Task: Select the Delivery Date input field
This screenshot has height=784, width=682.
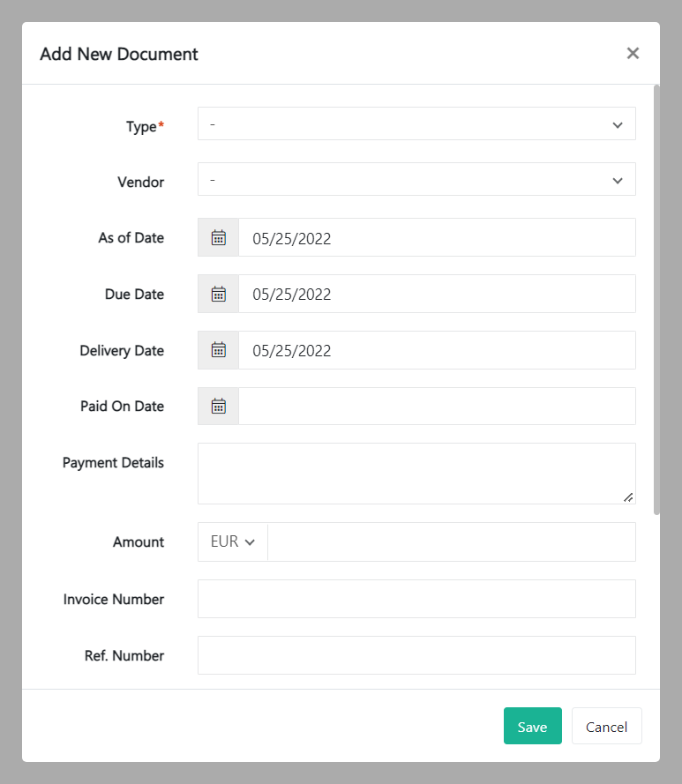Action: click(437, 350)
